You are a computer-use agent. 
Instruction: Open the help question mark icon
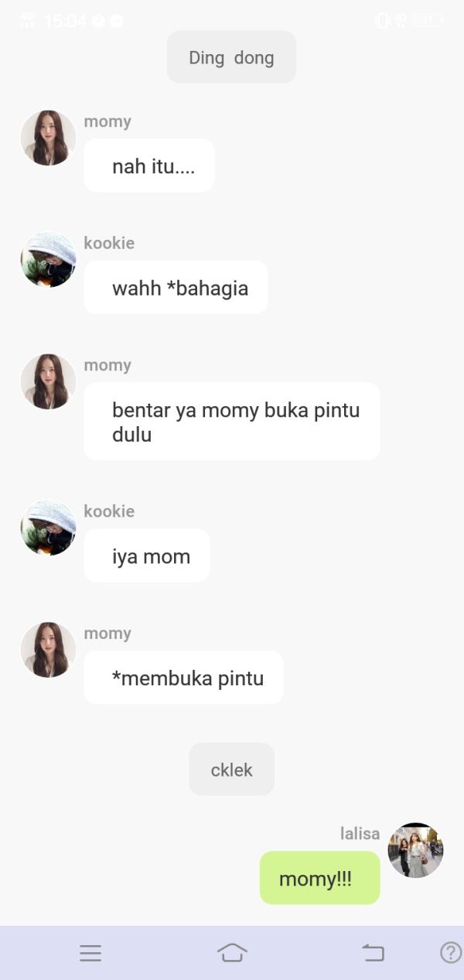click(451, 952)
